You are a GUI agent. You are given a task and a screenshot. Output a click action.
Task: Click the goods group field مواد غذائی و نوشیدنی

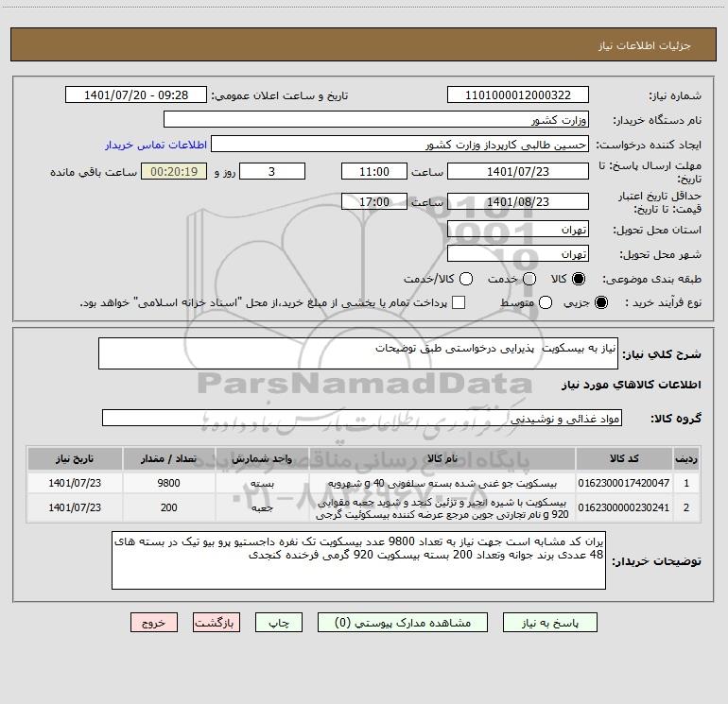(362, 418)
